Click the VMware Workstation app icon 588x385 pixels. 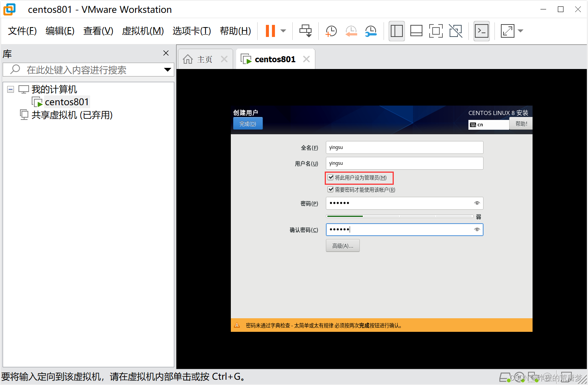coord(9,9)
